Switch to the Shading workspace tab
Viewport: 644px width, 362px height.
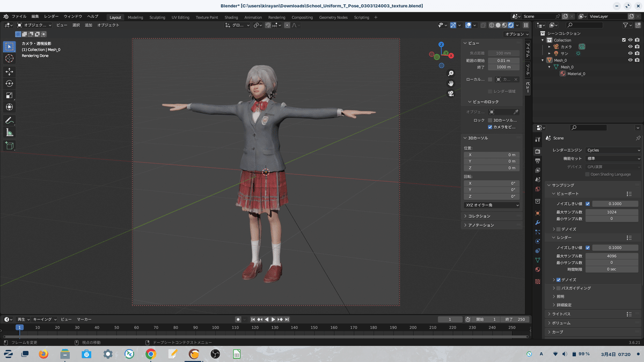coord(231,17)
